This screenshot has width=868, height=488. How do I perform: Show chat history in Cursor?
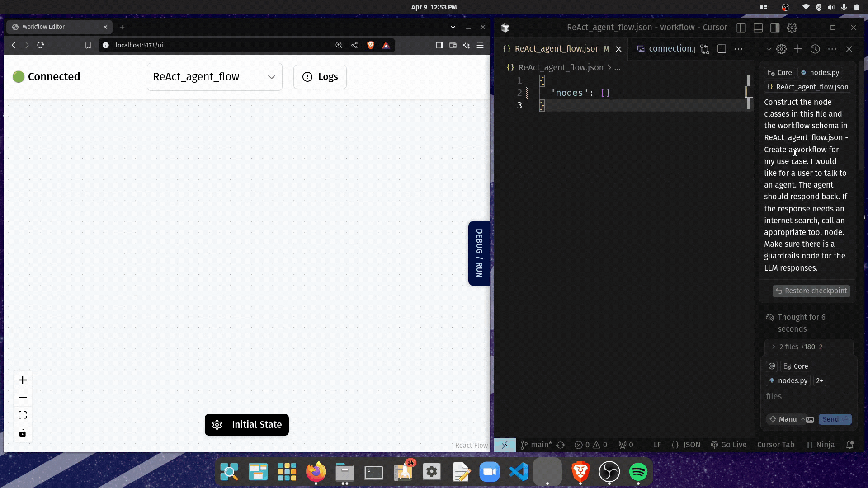[815, 49]
